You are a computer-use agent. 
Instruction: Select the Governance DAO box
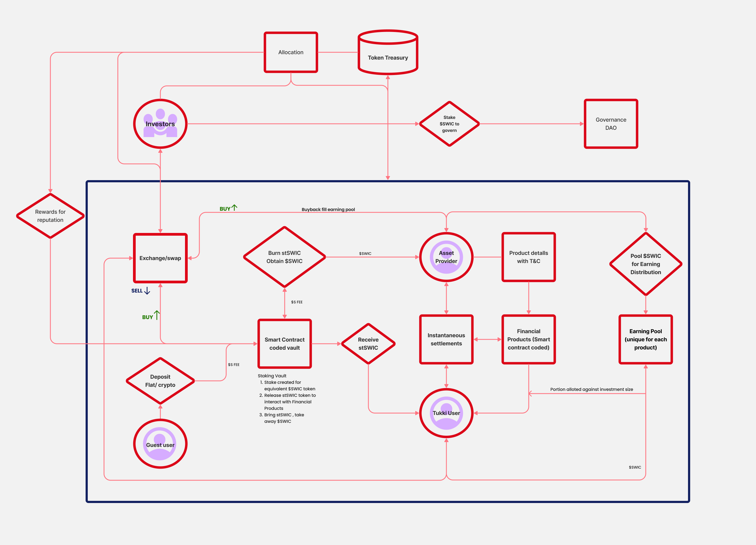[x=611, y=124]
